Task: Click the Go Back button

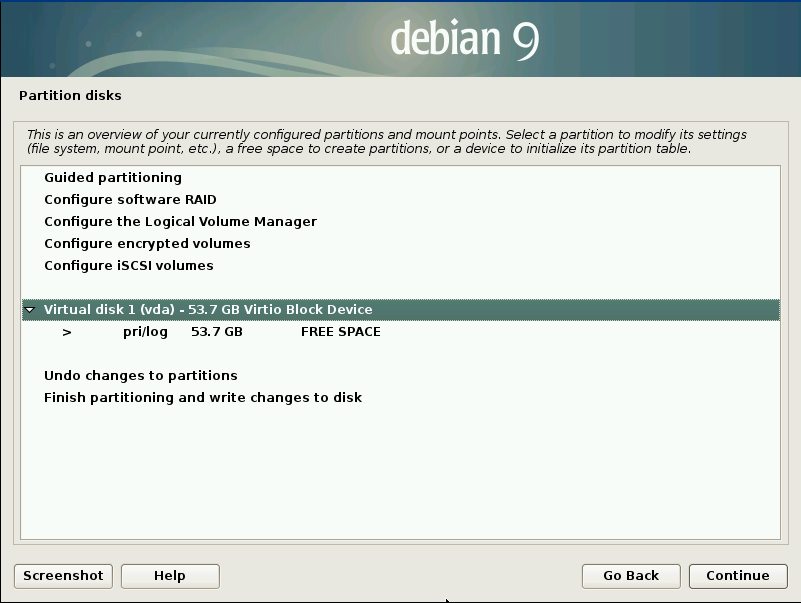Action: pyautogui.click(x=631, y=575)
